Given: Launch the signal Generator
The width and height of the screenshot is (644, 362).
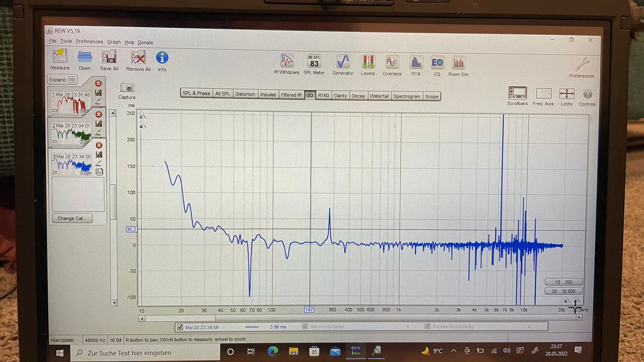Looking at the screenshot, I should (x=343, y=62).
